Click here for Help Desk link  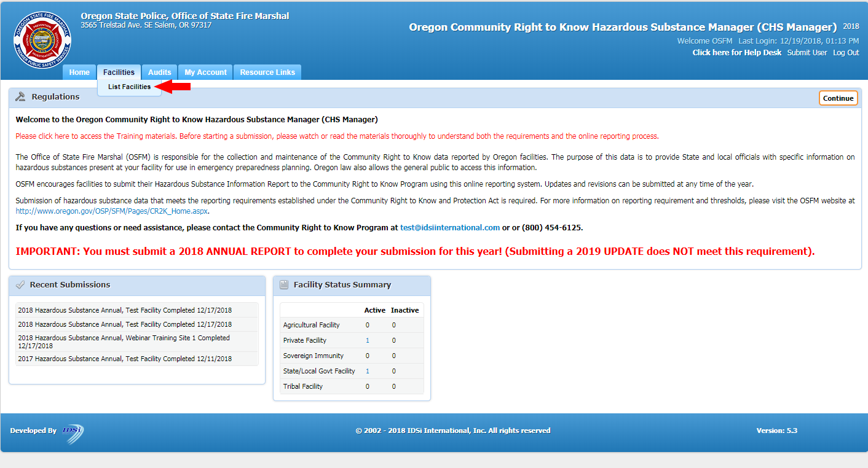click(737, 53)
